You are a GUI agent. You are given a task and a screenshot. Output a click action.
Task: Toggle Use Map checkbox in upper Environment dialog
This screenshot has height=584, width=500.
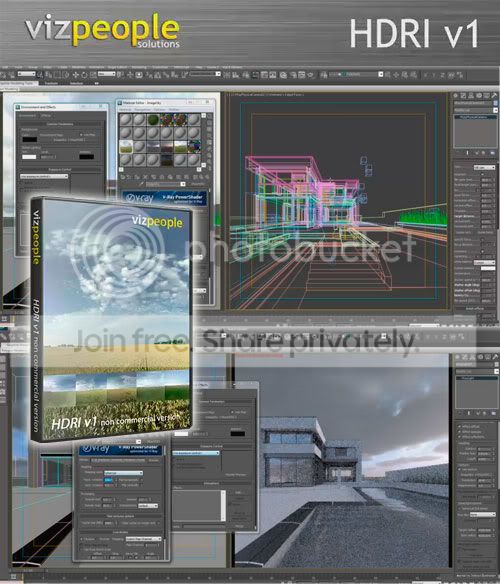[82, 135]
